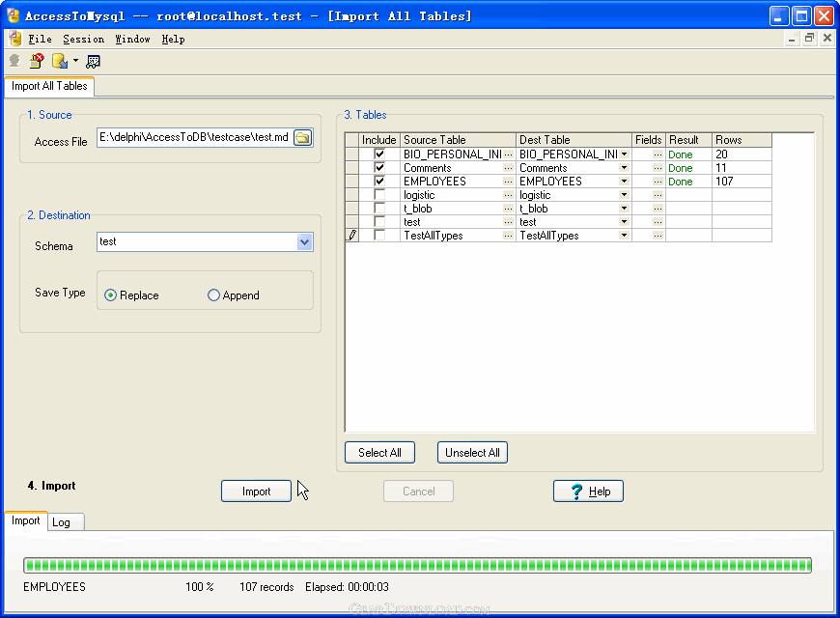Click the green import progress bar
The height and width of the screenshot is (618, 840).
(417, 566)
